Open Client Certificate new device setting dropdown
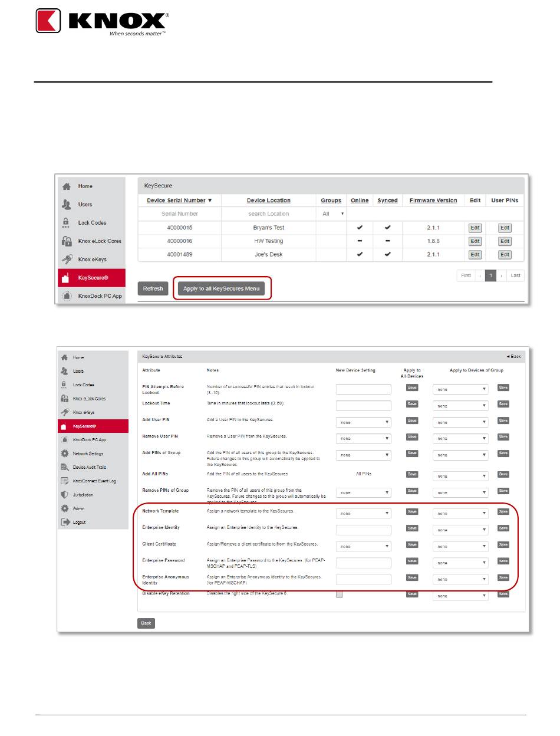The height and width of the screenshot is (736, 560). pyautogui.click(x=364, y=547)
